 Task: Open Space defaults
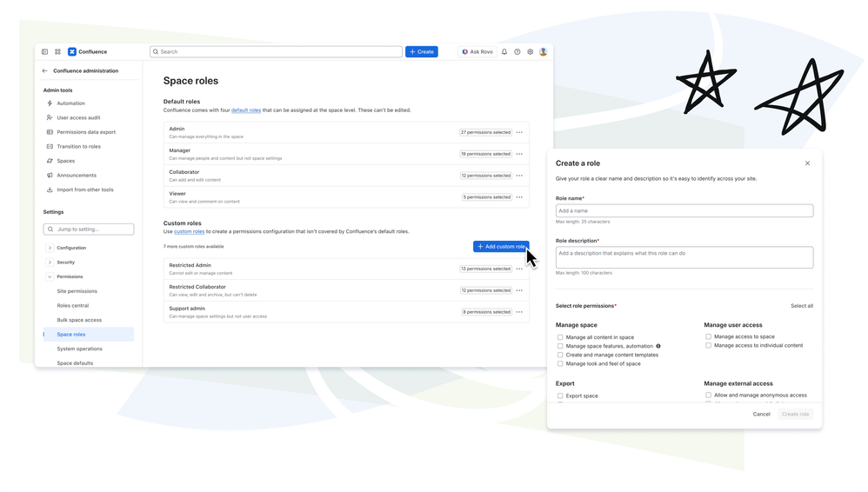coord(75,363)
